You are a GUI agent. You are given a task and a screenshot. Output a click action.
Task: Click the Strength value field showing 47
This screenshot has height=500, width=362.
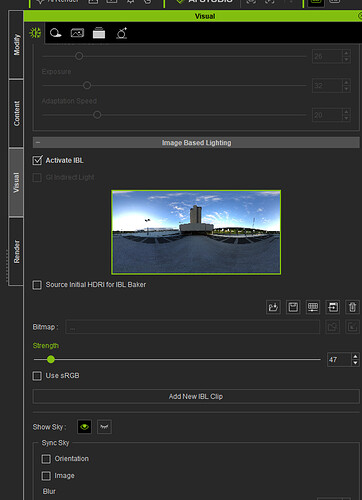tap(339, 360)
